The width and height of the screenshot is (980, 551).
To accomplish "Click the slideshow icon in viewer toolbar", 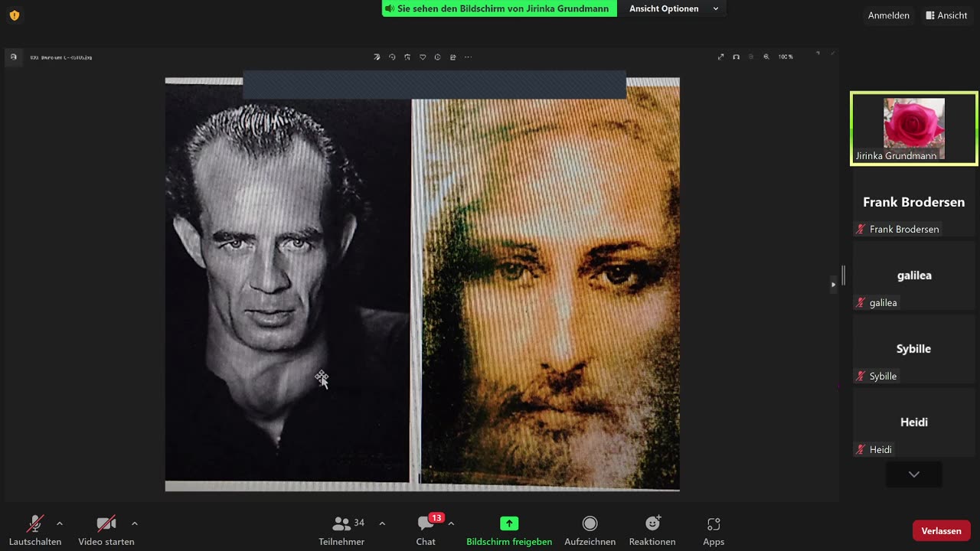I will (x=736, y=57).
